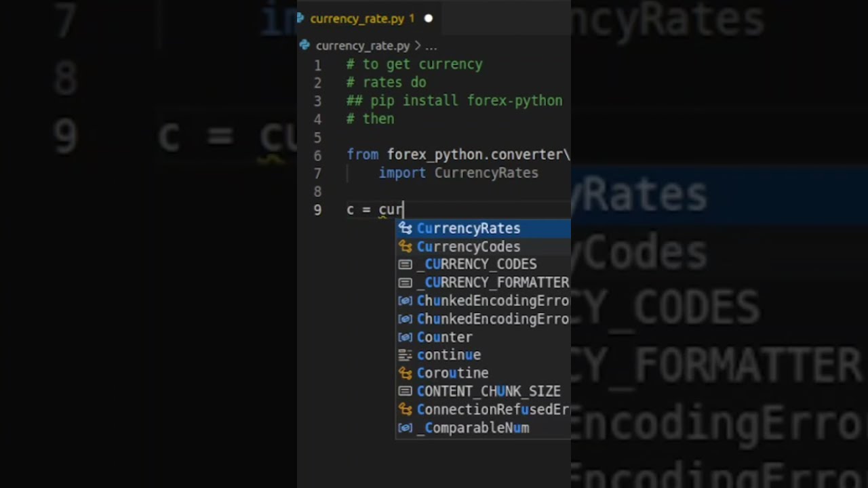The height and width of the screenshot is (488, 868).
Task: Click currency_rate.py in the breadcrumb
Action: click(363, 46)
